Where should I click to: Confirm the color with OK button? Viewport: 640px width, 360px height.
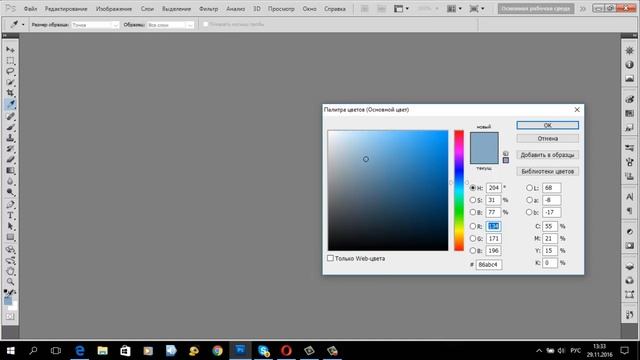pos(547,125)
